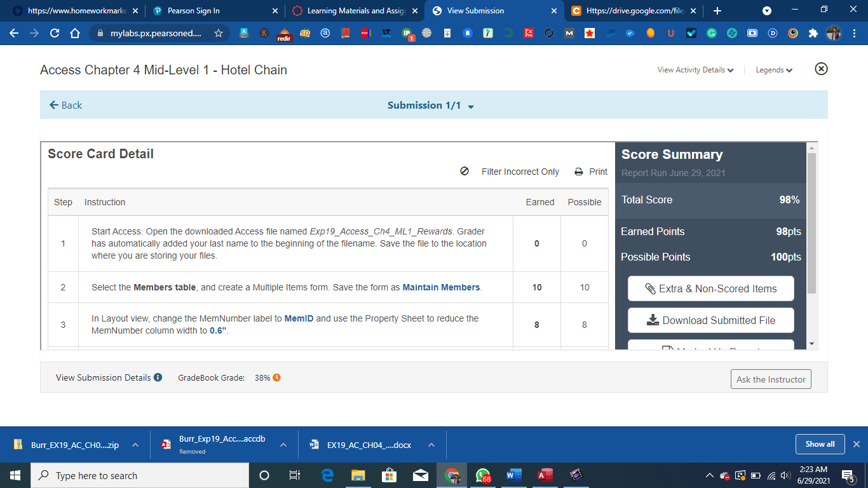This screenshot has width=868, height=488.
Task: Open Chrome tab search dropdown arrow
Action: [x=767, y=11]
